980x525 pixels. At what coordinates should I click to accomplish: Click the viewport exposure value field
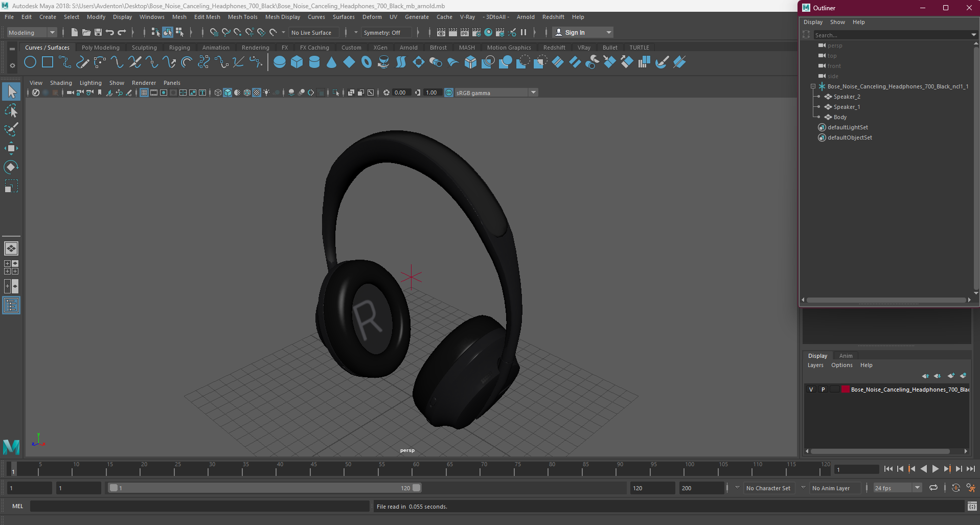pyautogui.click(x=401, y=93)
